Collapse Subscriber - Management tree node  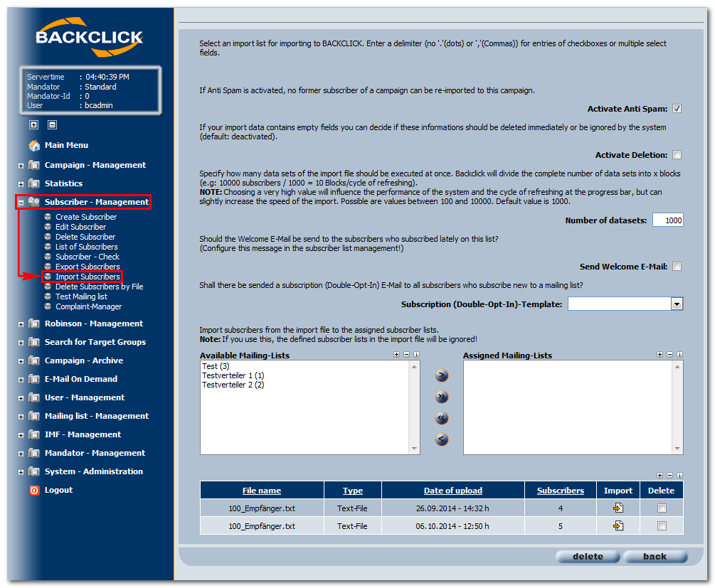tap(21, 203)
